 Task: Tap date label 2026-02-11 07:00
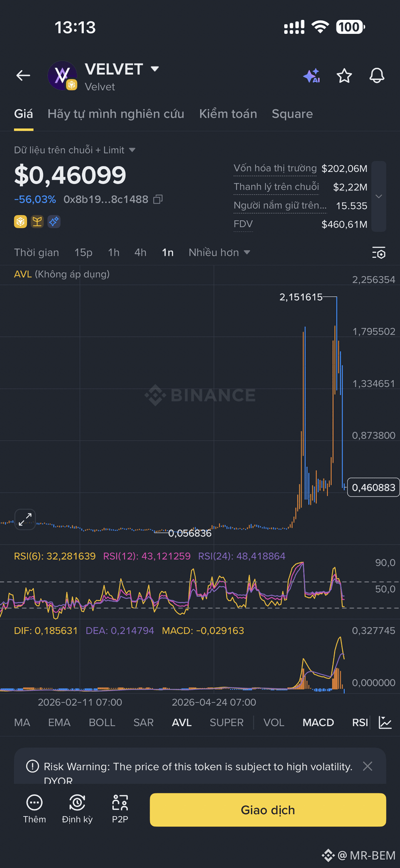coord(80,702)
